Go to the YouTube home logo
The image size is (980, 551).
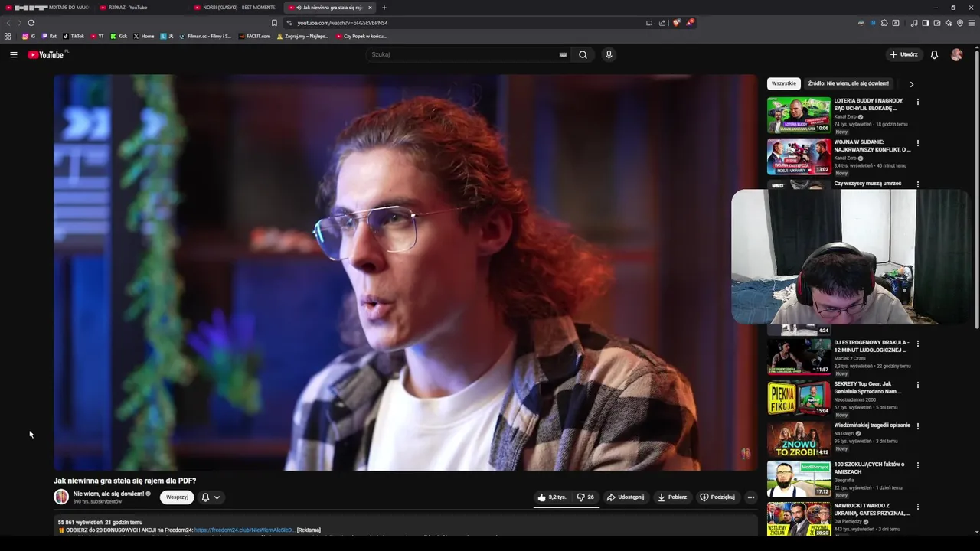(46, 54)
